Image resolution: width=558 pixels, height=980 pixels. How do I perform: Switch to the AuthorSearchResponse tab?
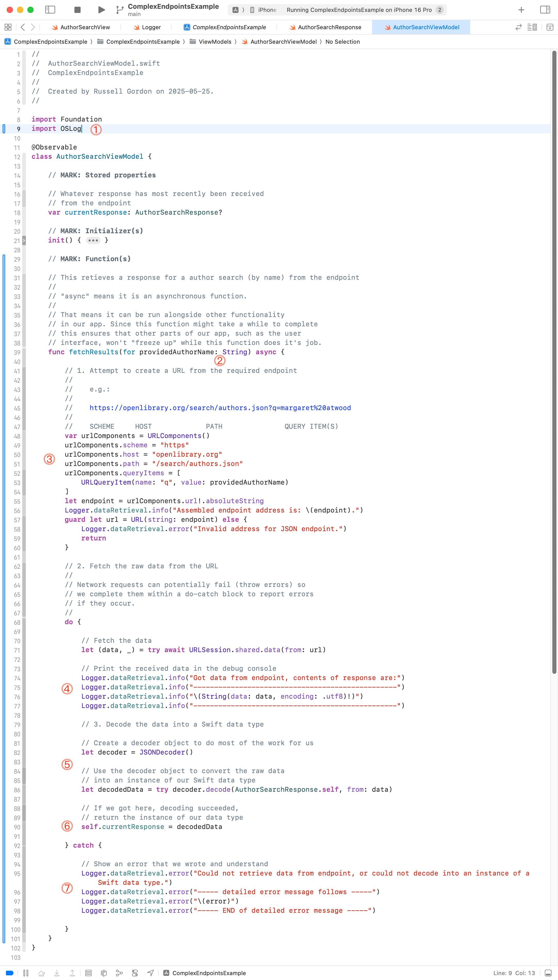[329, 27]
